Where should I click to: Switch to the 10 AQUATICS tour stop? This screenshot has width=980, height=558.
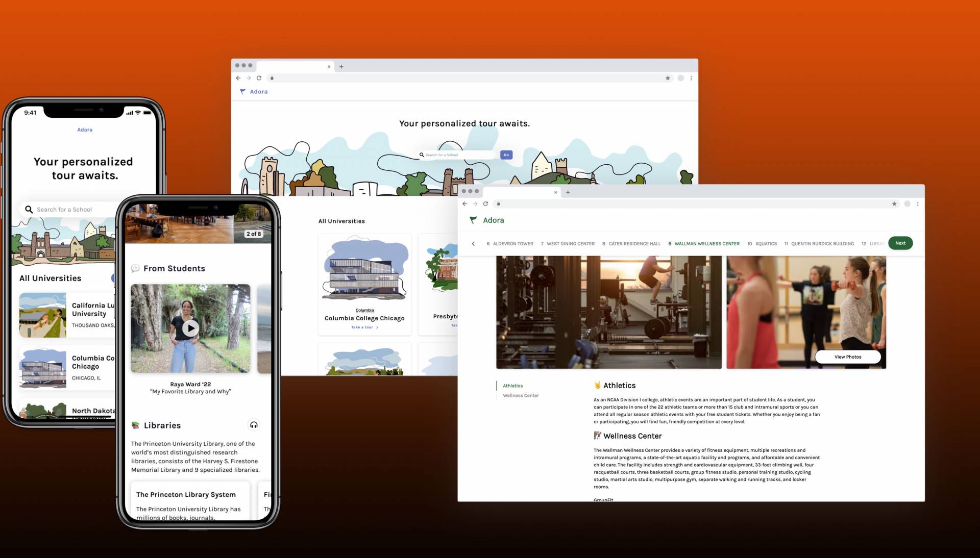[x=763, y=244]
